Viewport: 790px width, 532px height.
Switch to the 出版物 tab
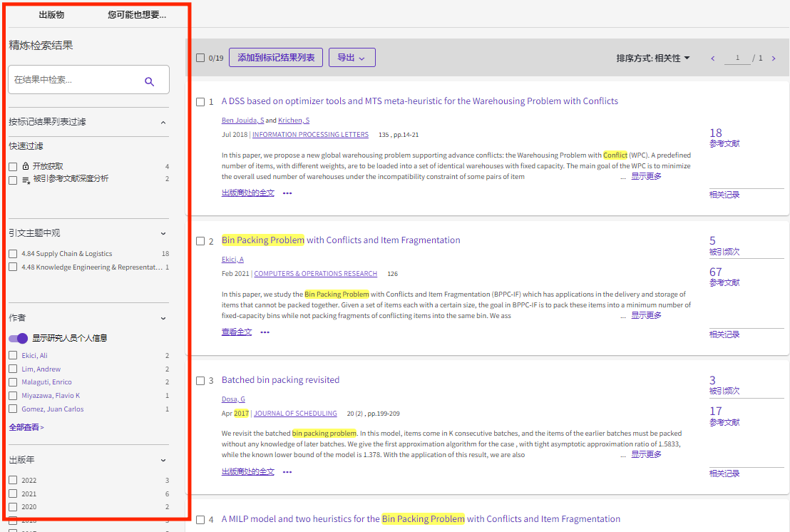tap(51, 14)
